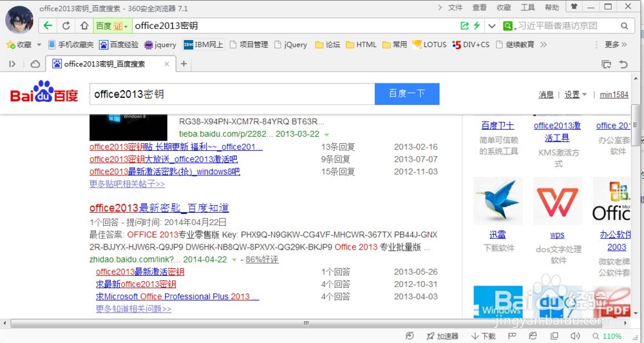Click the 加速器 rocket in status bar
644x343 pixels.
tap(442, 336)
